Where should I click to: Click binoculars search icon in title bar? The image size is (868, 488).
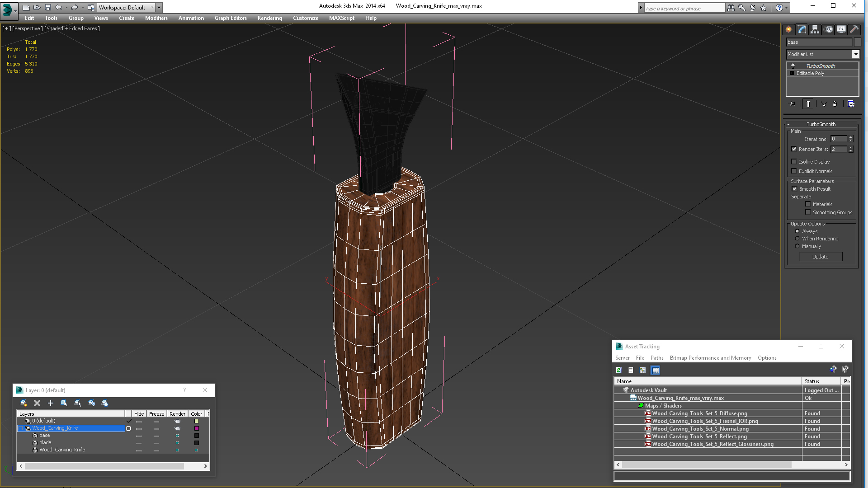click(x=731, y=8)
